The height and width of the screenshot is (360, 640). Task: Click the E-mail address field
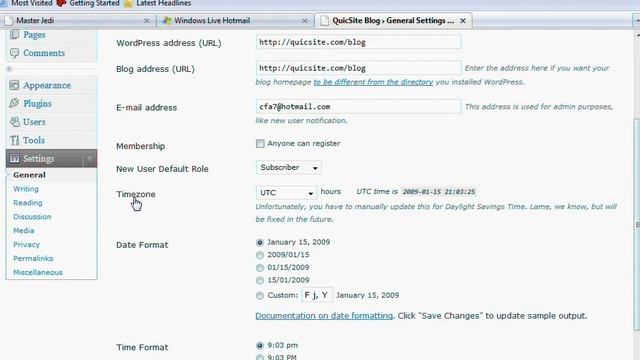point(359,107)
